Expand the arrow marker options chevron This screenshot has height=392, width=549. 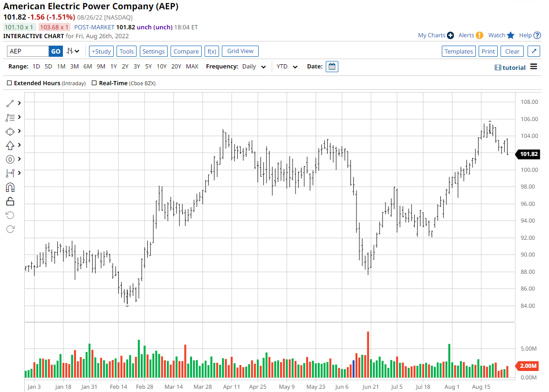(x=19, y=145)
